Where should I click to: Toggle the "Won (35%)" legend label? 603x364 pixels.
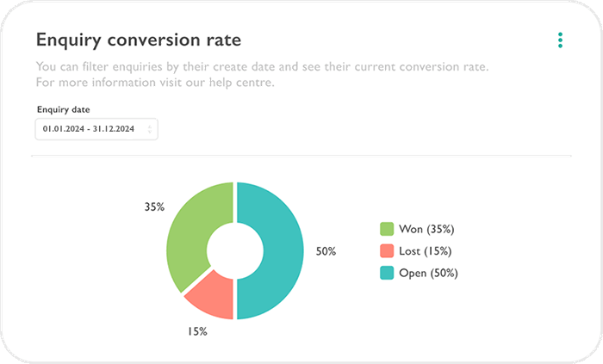[426, 229]
